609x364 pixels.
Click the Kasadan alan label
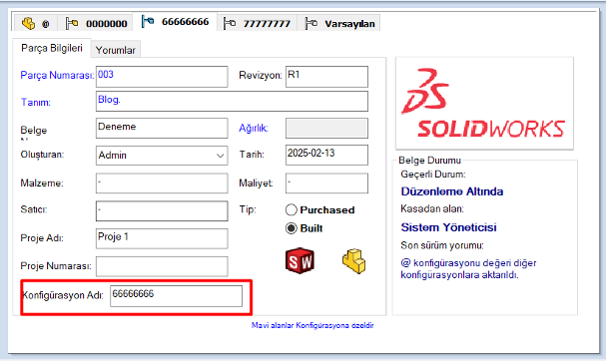tap(432, 208)
